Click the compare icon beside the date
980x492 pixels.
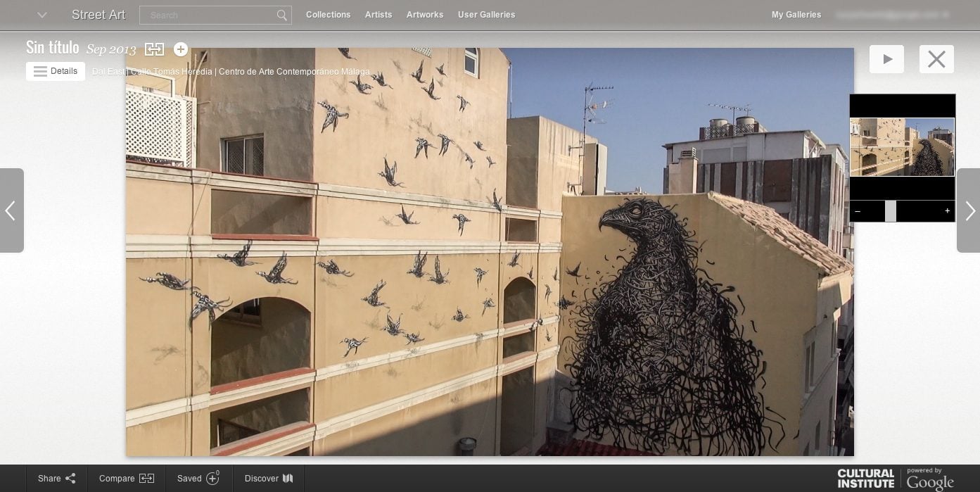pyautogui.click(x=154, y=49)
